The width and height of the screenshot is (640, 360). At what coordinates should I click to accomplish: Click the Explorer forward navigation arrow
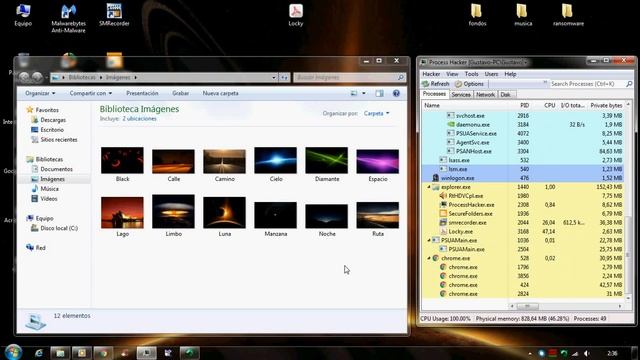point(37,77)
